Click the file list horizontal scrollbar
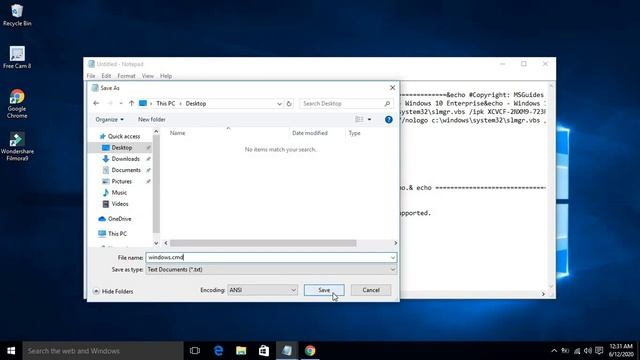640x360 pixels. [x=263, y=243]
